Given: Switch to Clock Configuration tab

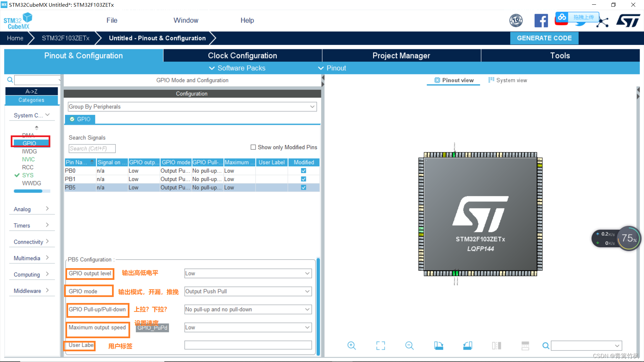Looking at the screenshot, I should [243, 56].
